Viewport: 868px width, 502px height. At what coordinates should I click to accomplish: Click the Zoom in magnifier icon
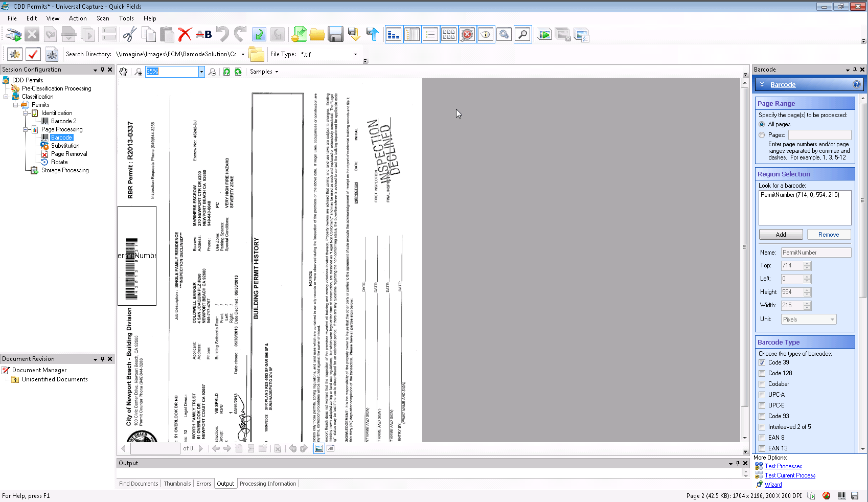point(139,72)
